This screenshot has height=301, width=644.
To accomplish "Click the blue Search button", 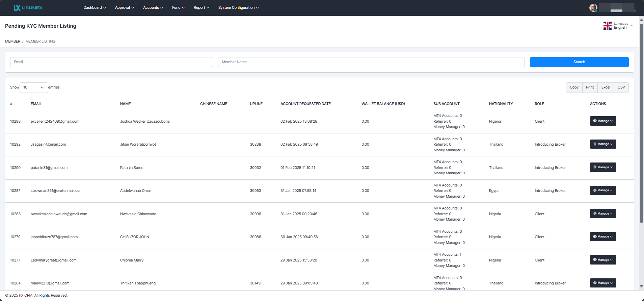I will (x=579, y=62).
